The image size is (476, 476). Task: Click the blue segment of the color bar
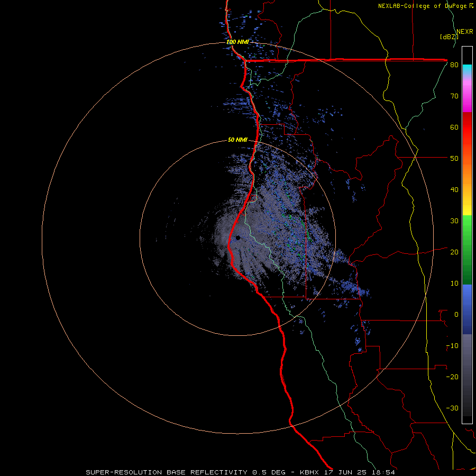pos(467,309)
